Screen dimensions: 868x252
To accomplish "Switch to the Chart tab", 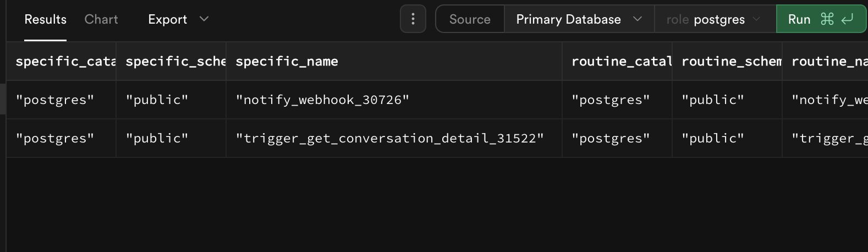I will (x=101, y=19).
